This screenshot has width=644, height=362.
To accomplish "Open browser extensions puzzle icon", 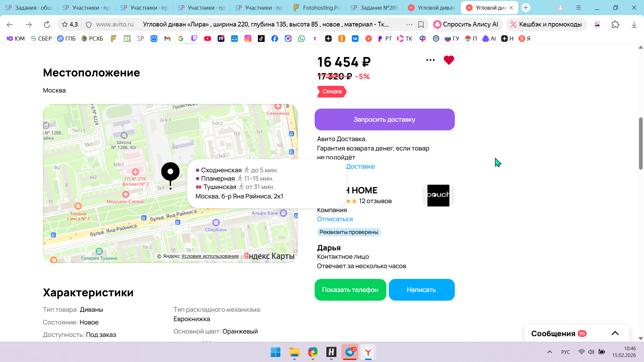I will point(615,24).
